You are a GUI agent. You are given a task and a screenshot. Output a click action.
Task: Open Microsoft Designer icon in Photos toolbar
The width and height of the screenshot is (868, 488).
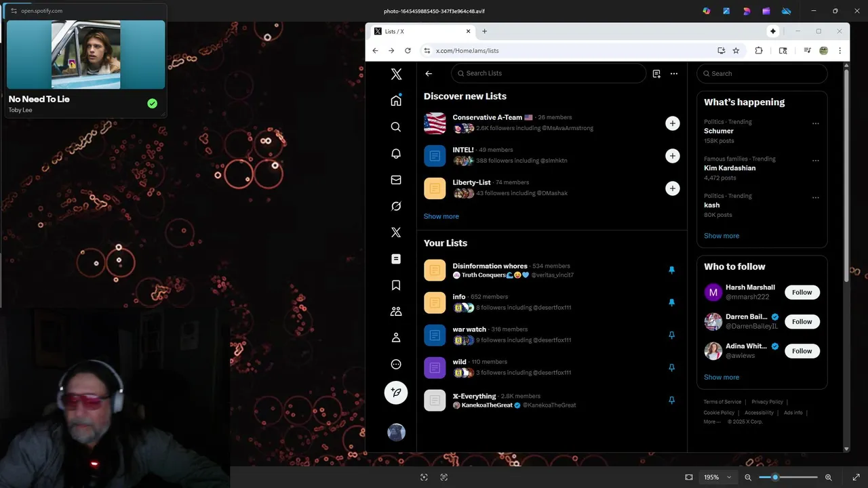point(747,11)
